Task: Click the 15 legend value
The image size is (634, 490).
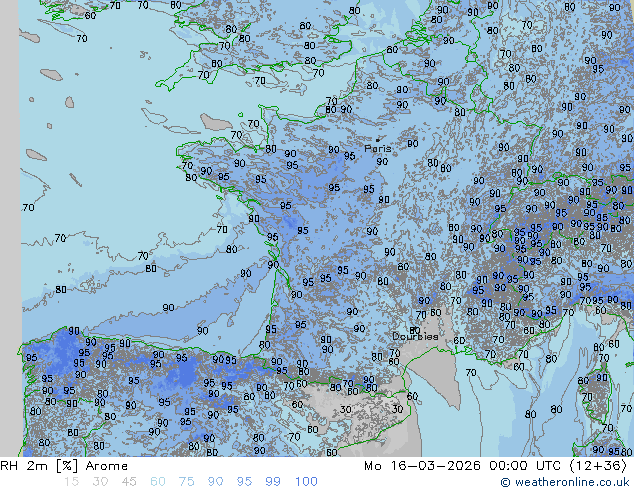Action: (71, 482)
